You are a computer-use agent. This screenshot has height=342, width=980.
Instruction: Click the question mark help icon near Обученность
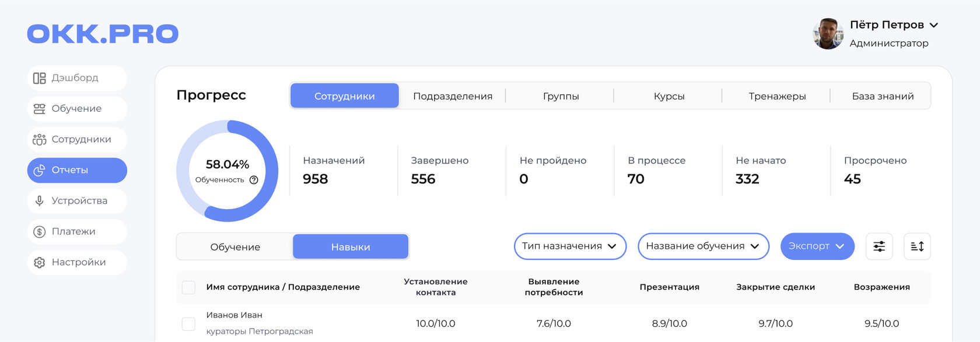(x=254, y=180)
